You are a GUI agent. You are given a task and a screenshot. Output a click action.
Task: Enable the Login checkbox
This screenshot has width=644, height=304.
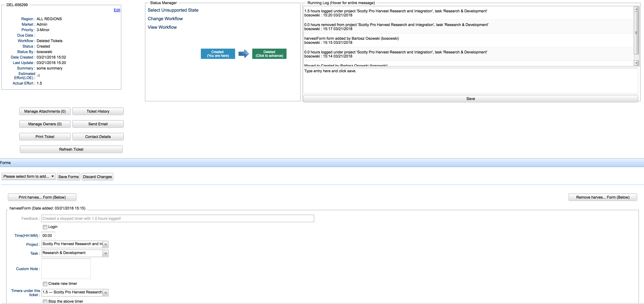click(45, 227)
